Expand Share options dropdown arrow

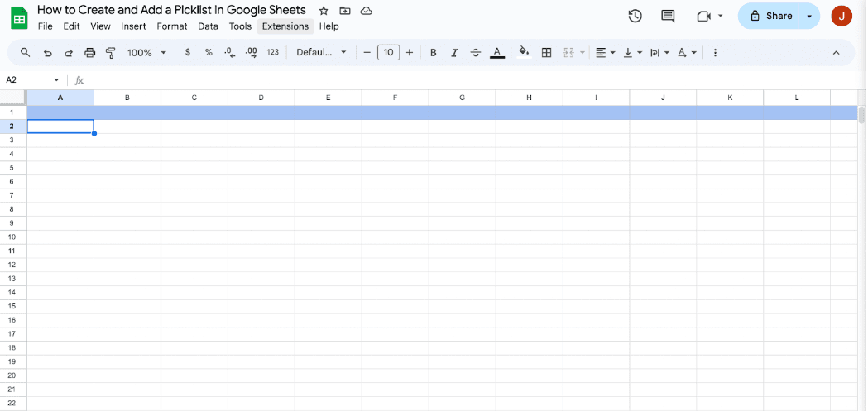point(809,16)
